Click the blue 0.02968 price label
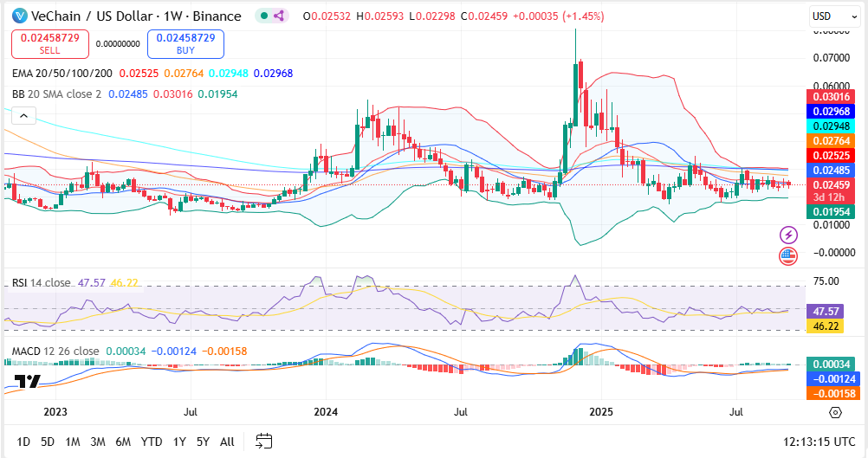Viewport: 868px width, 458px height. [x=831, y=111]
